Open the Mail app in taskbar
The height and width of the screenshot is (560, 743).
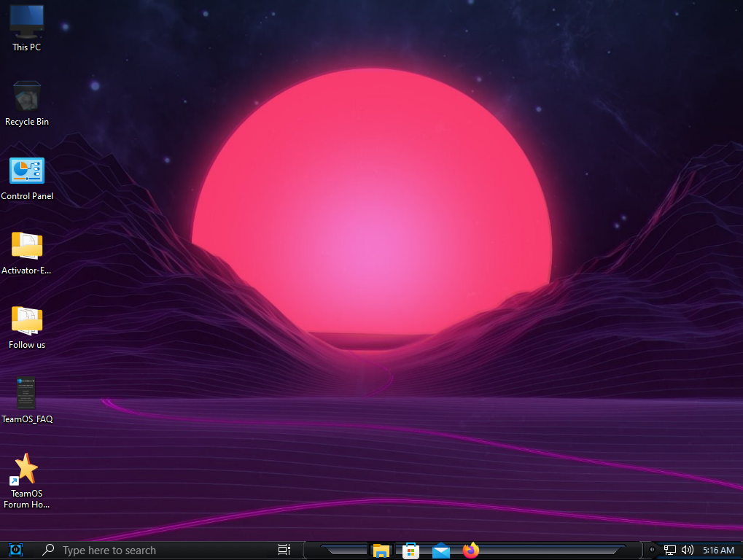pyautogui.click(x=441, y=551)
